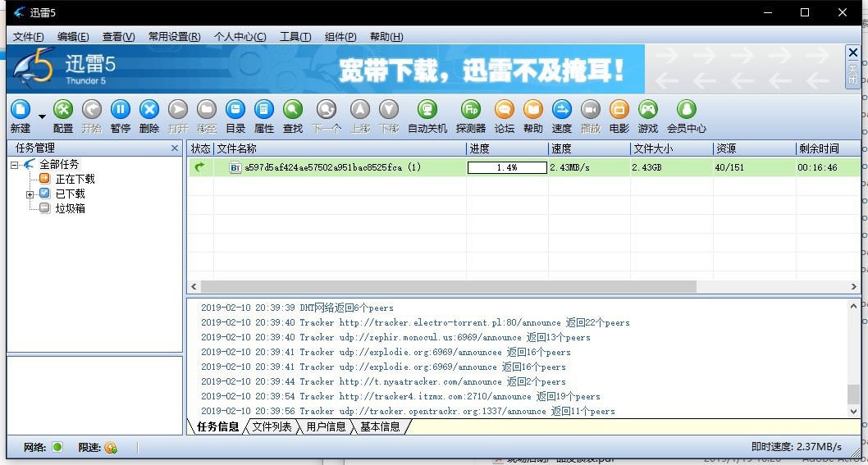Collapse the 全部任务 tree node

coord(15,165)
